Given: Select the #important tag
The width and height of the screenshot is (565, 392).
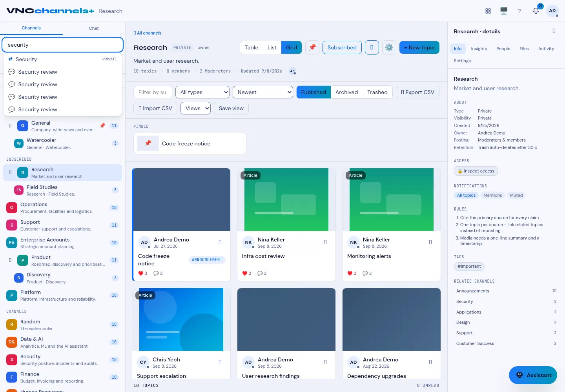Looking at the screenshot, I should tap(469, 267).
